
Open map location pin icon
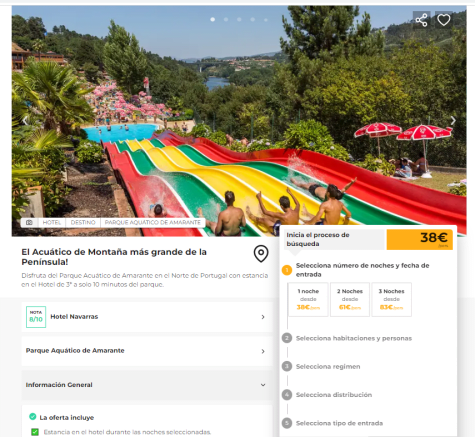261,254
